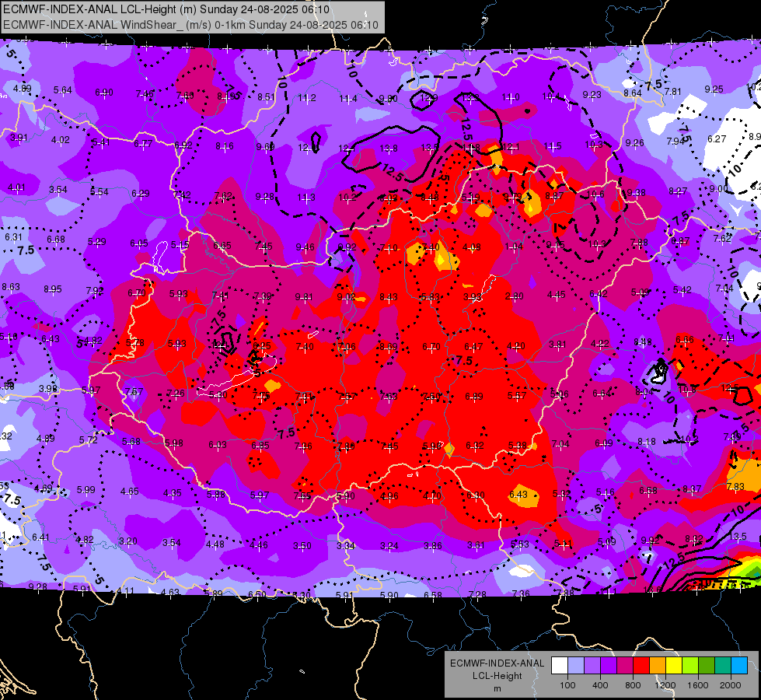Pick the yellow legend color swatch
The width and height of the screenshot is (761, 700).
point(674,666)
